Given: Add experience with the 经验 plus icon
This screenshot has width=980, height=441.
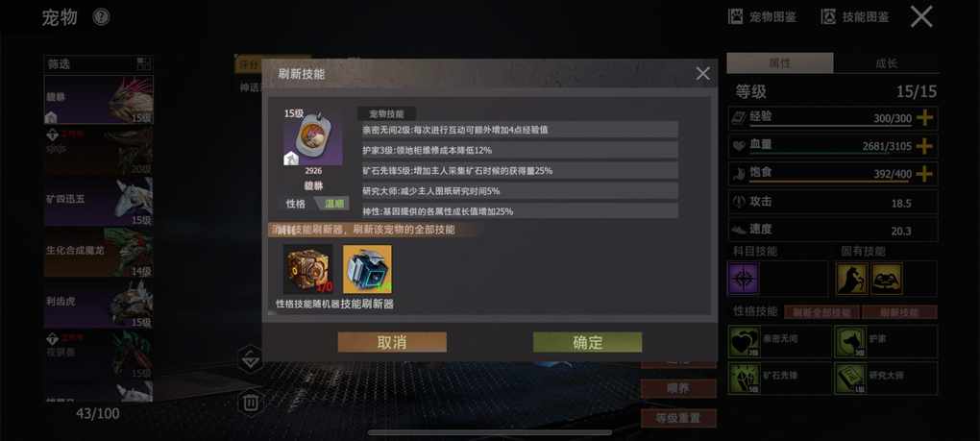Looking at the screenshot, I should pyautogui.click(x=923, y=117).
